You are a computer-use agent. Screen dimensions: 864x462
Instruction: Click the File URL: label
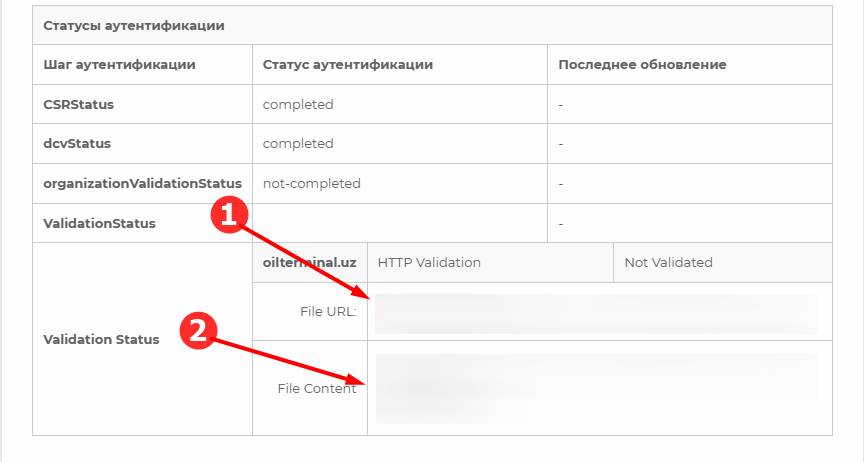tap(328, 311)
